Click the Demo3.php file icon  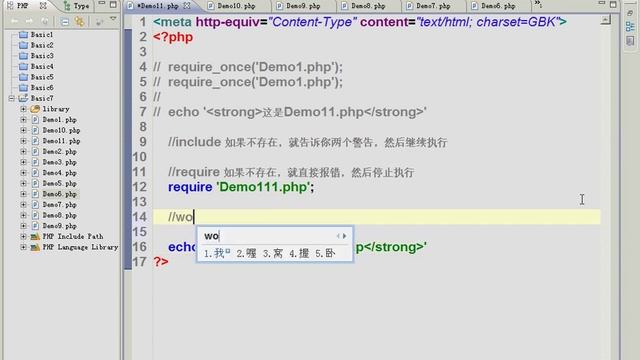(x=36, y=162)
